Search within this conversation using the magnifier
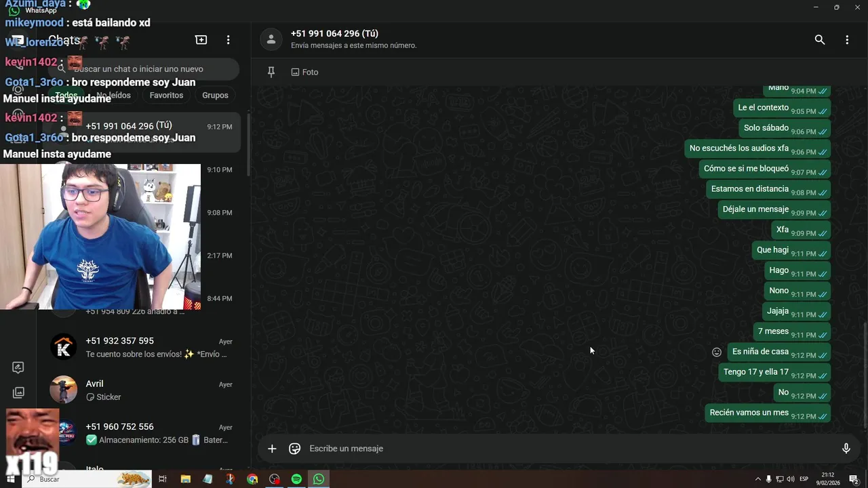Screen dimensions: 868x488 point(820,40)
